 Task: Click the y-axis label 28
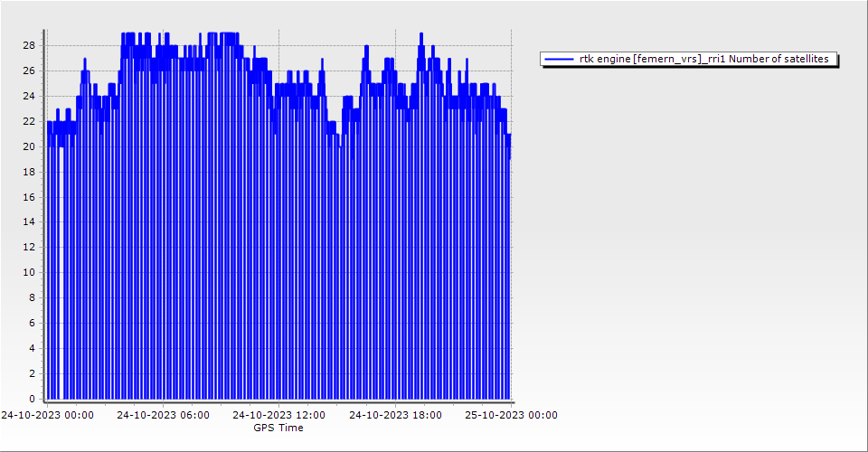pyautogui.click(x=29, y=45)
